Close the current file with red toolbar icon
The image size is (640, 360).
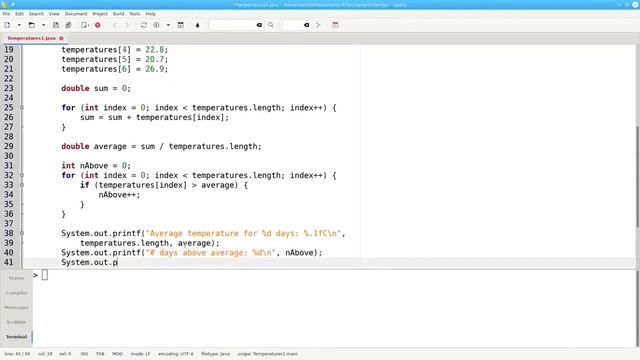tap(98, 25)
